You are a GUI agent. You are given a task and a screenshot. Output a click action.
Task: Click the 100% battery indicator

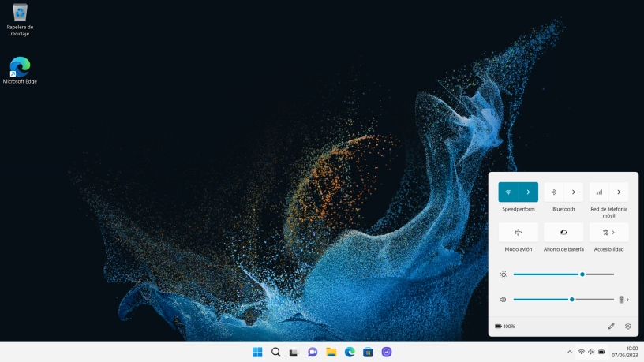[505, 327]
